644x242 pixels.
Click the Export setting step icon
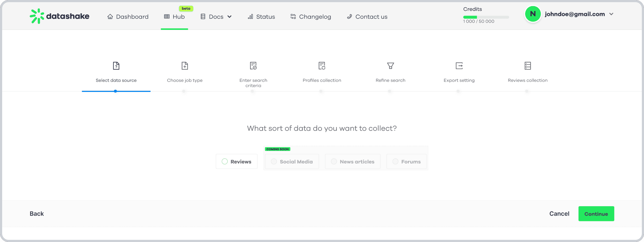point(459,66)
